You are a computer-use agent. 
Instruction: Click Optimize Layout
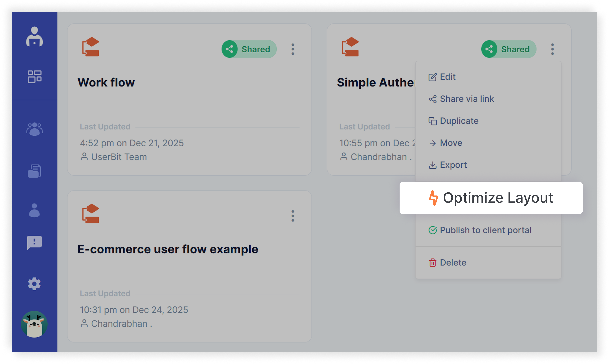coord(498,198)
